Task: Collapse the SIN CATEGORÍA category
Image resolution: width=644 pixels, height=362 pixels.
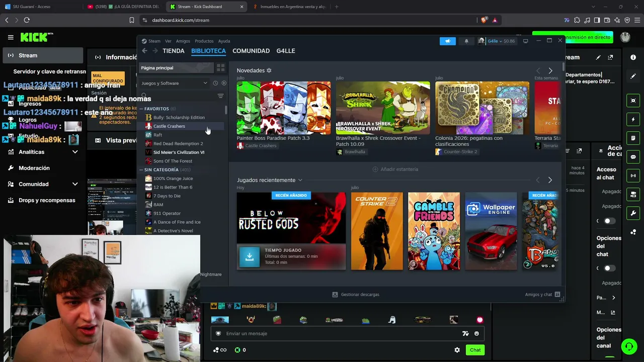Action: click(141, 170)
